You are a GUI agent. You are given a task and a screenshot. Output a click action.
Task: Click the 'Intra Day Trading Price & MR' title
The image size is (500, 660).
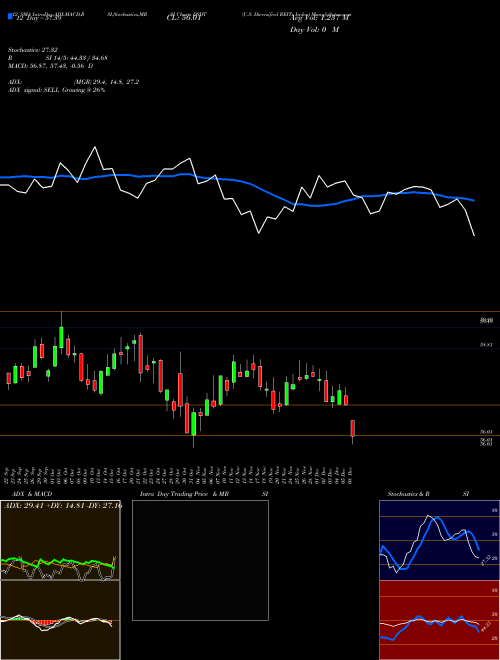184,494
